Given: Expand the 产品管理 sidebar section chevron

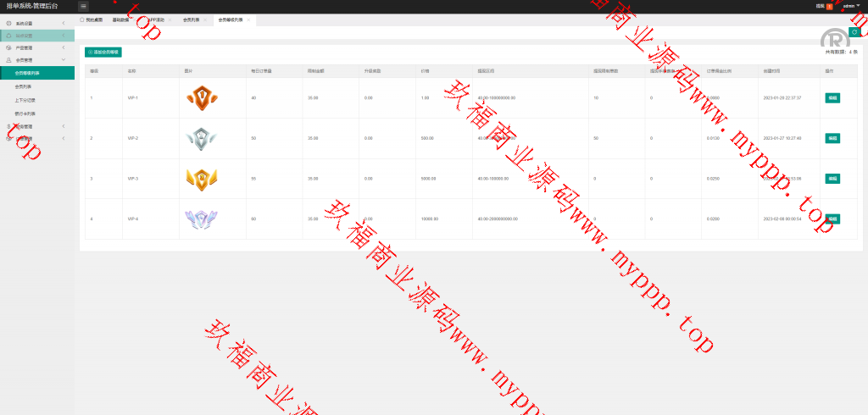Looking at the screenshot, I should pyautogui.click(x=64, y=47).
